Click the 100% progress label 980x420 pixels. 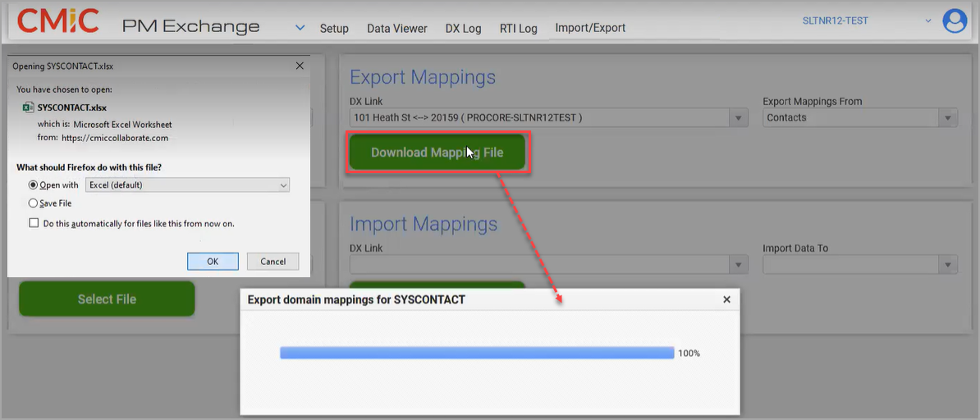pyautogui.click(x=689, y=353)
